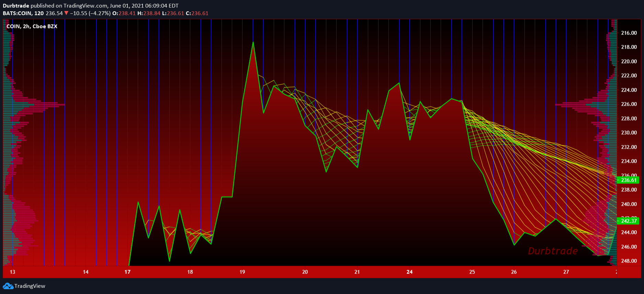Click the low value L:236.61
644x294 pixels.
(x=173, y=13)
